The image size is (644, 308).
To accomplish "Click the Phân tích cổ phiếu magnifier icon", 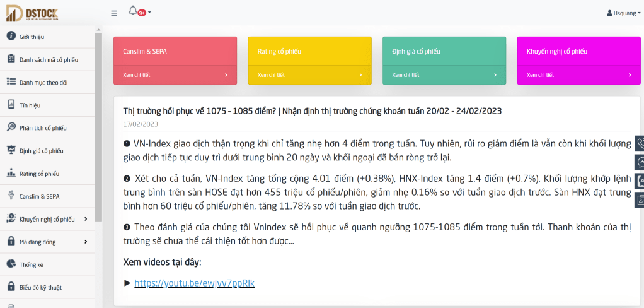I will click(11, 127).
